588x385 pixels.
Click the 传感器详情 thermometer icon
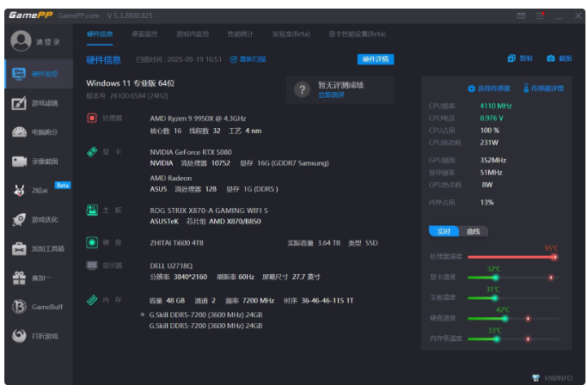526,89
